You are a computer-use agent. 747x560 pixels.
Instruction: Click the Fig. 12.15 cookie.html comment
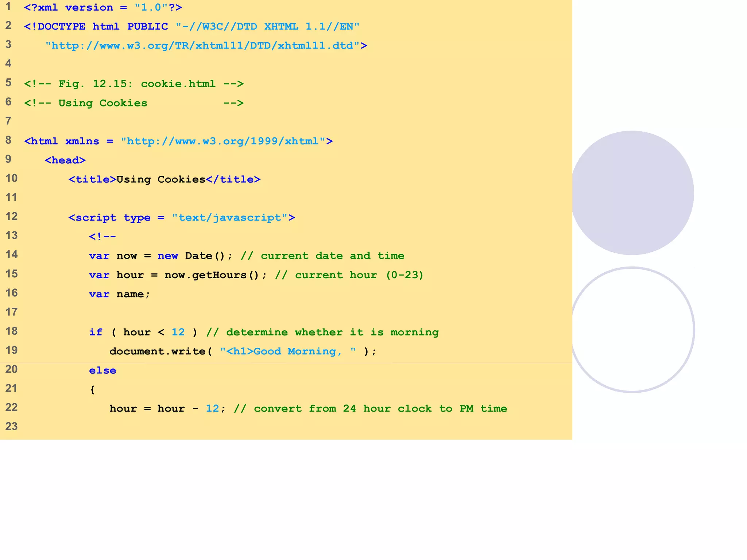tap(133, 84)
